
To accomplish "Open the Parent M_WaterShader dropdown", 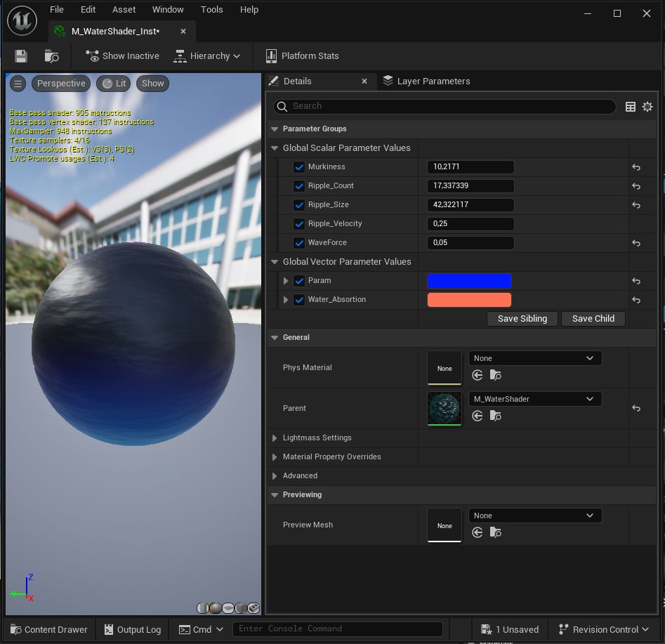I will [535, 399].
